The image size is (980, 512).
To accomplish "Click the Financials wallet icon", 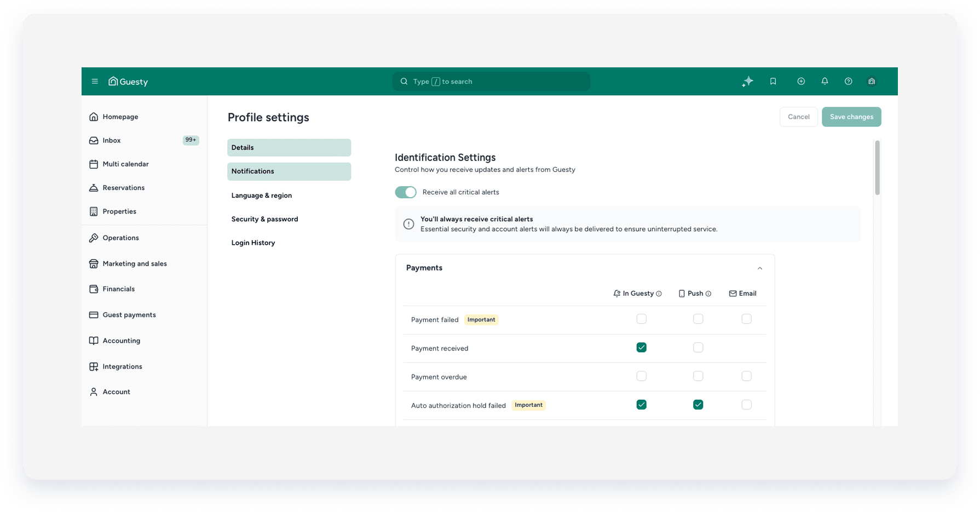I will (x=94, y=289).
